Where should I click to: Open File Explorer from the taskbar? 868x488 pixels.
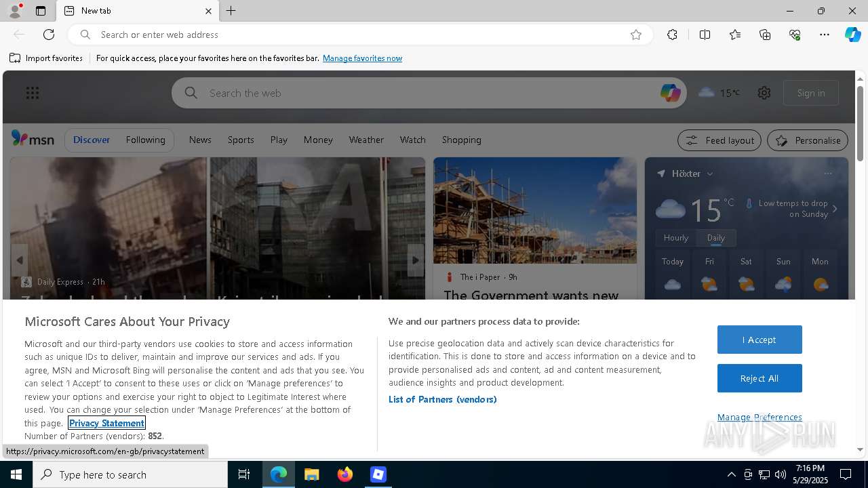pos(311,474)
